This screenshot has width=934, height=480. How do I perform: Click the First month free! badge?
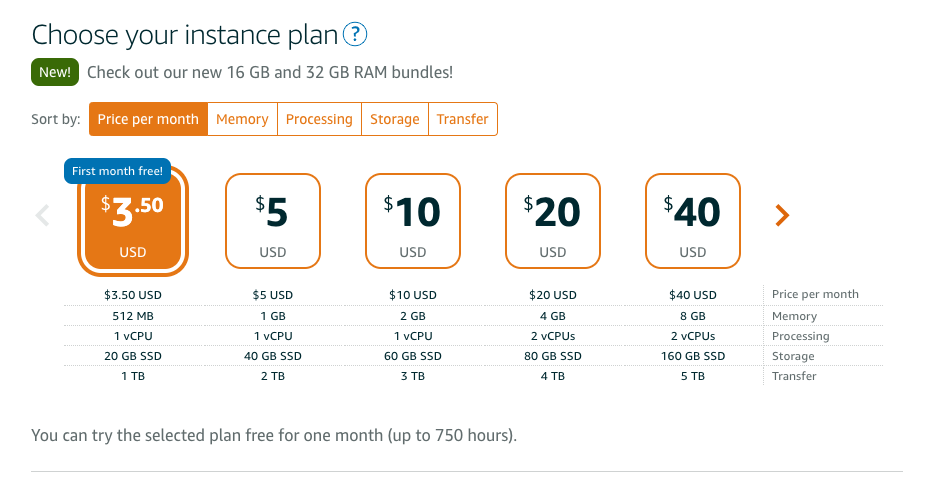(x=117, y=171)
